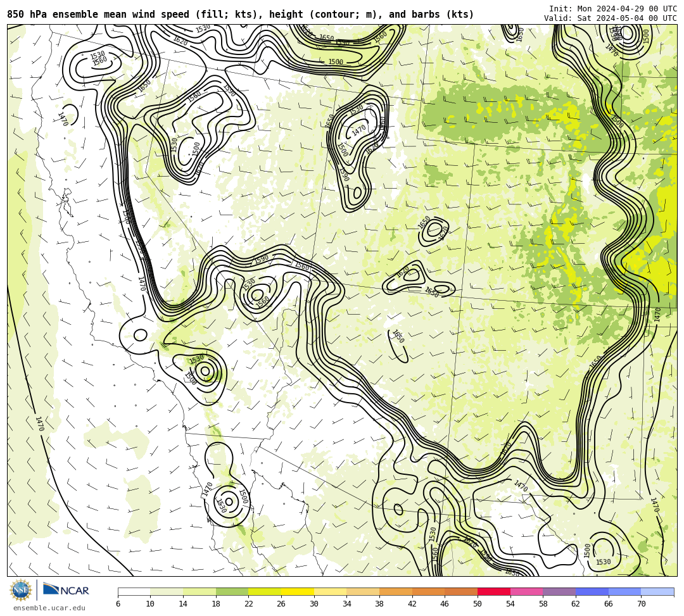684x616 pixels.
Task: Click the light green 14-18 kts swatch
Action: 199,591
